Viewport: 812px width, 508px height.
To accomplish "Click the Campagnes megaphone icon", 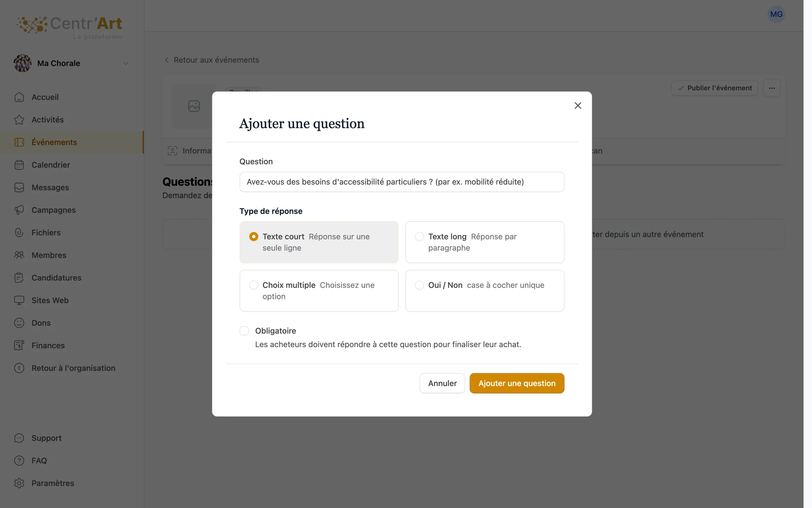I will coord(19,210).
